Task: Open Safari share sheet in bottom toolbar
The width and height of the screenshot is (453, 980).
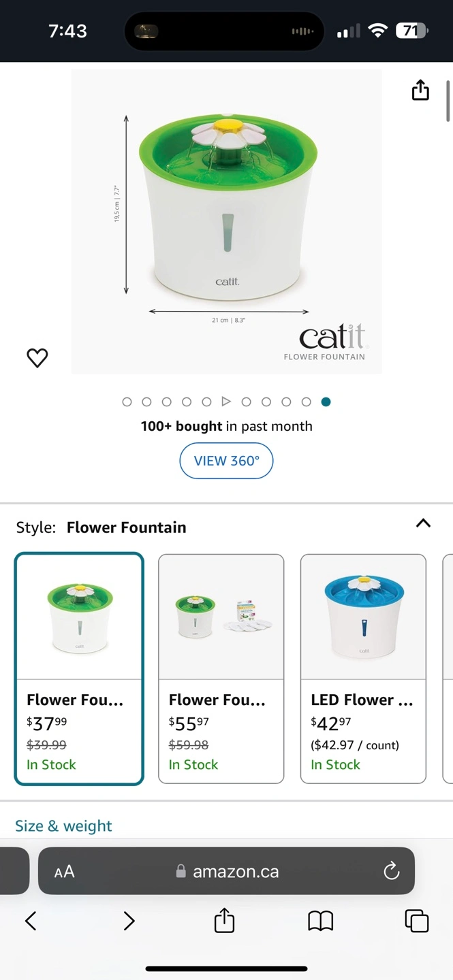Action: (x=224, y=921)
